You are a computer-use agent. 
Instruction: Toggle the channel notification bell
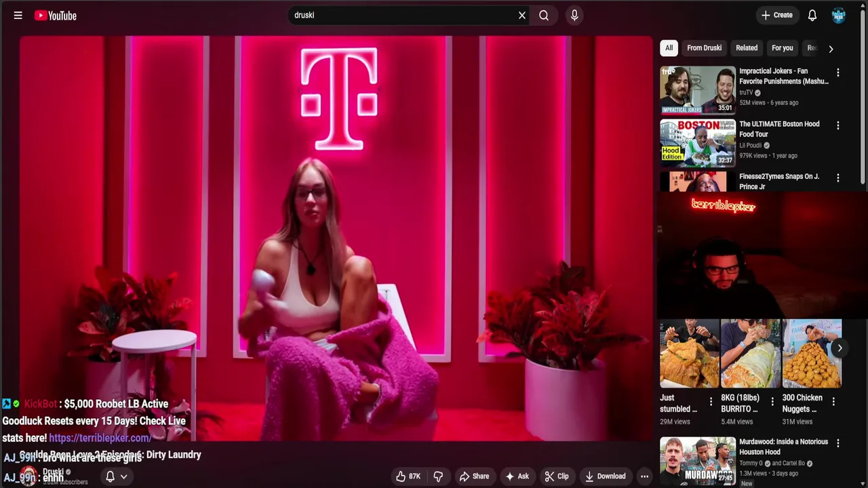click(x=110, y=476)
